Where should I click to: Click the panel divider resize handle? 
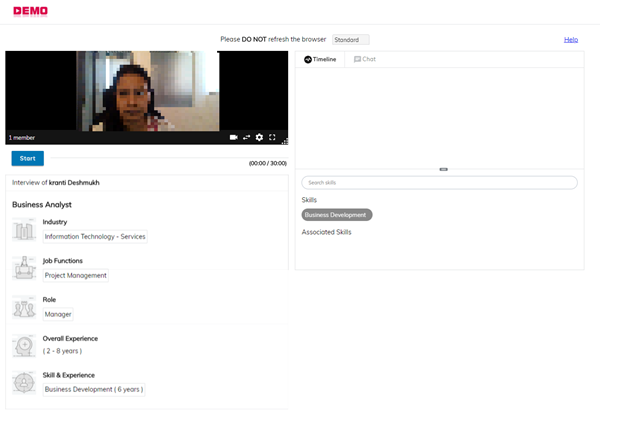point(443,169)
